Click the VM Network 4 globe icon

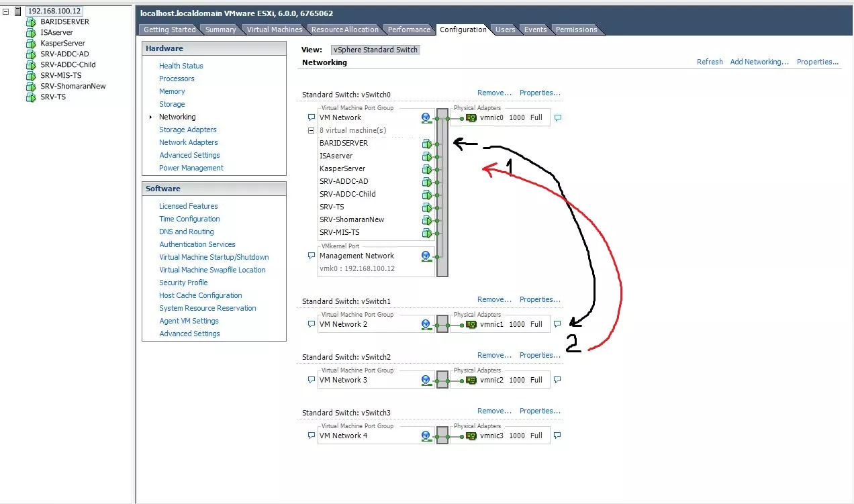[x=426, y=436]
